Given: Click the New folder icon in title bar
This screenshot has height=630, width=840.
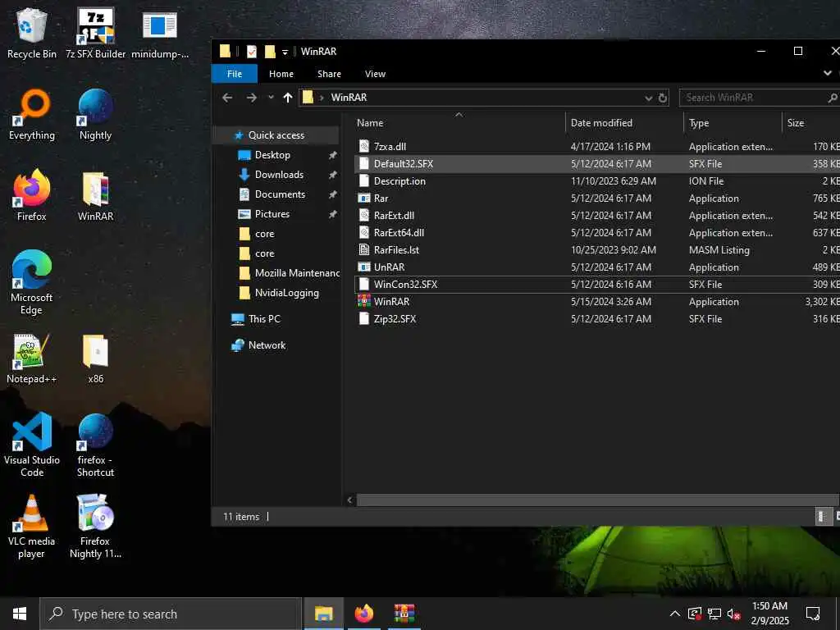Looking at the screenshot, I should coord(270,52).
